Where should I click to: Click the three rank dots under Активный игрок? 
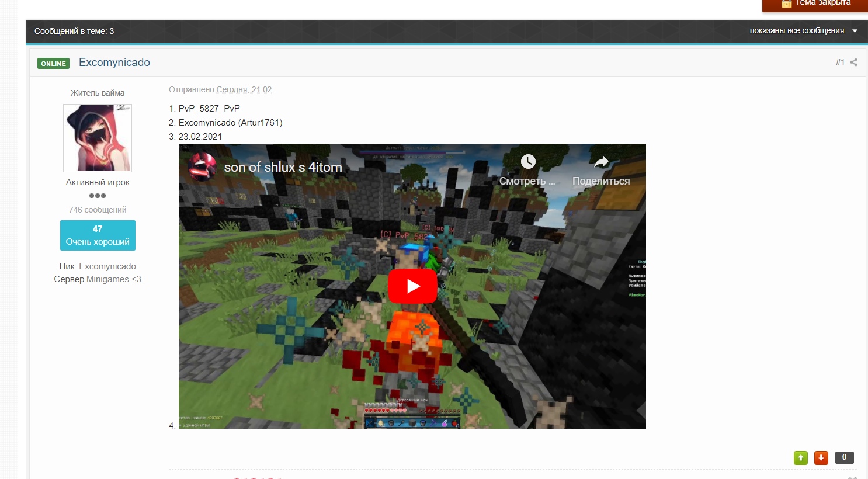(x=98, y=196)
